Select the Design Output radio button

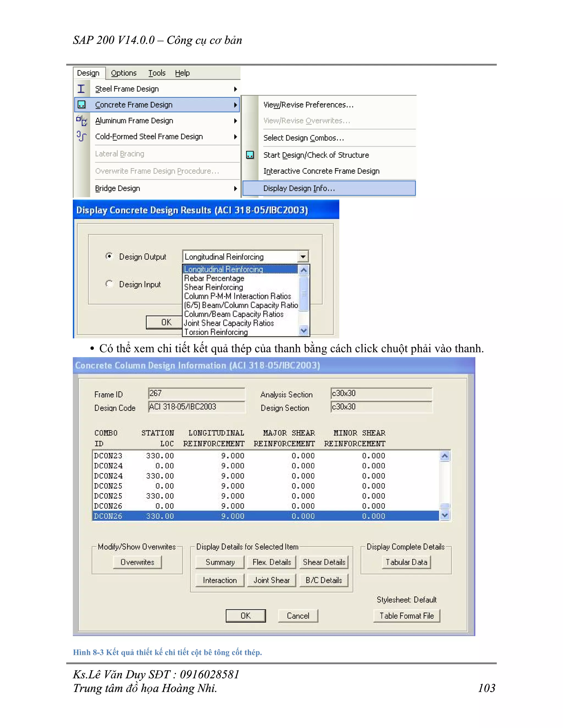[x=109, y=256]
